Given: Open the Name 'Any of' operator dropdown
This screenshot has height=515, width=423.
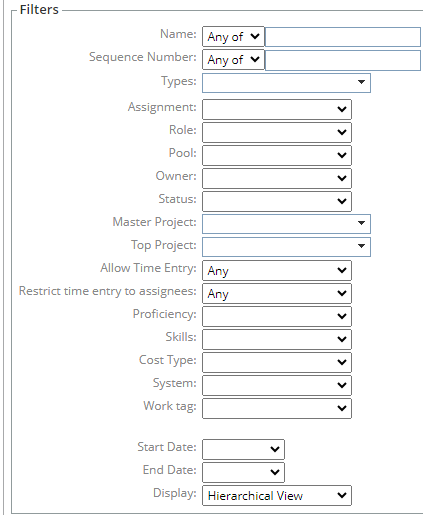Looking at the screenshot, I should (x=233, y=36).
